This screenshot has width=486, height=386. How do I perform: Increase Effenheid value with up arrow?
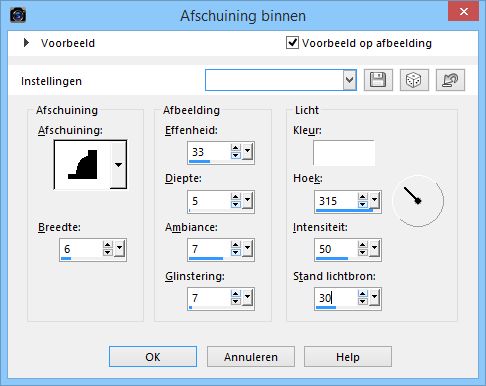[x=236, y=148]
